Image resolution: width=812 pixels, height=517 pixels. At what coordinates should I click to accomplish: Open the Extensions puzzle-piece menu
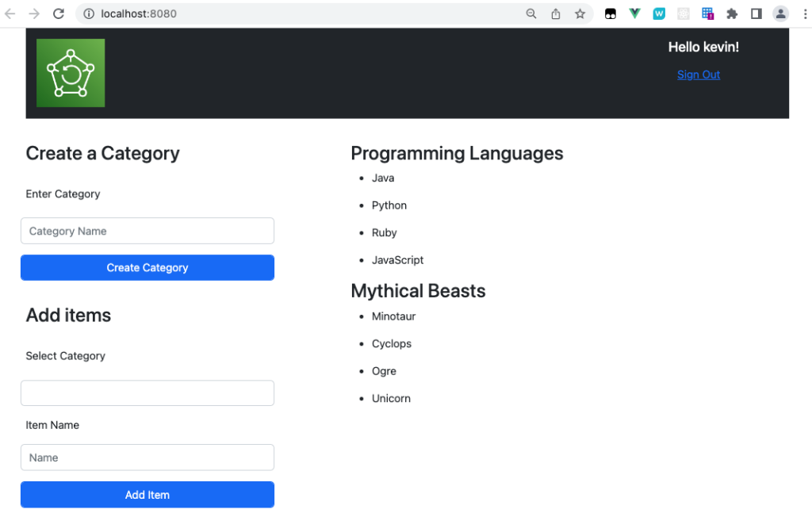(732, 13)
